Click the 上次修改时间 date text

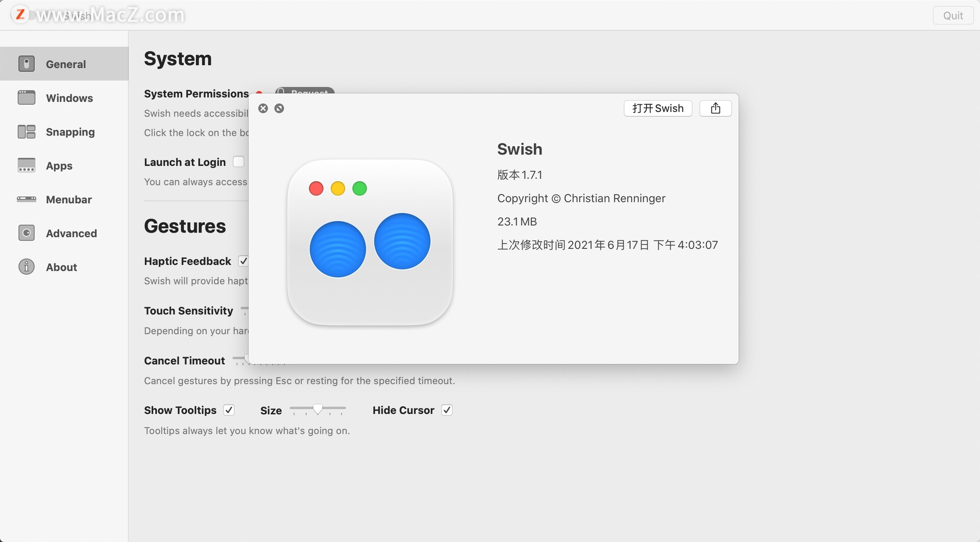pos(607,245)
